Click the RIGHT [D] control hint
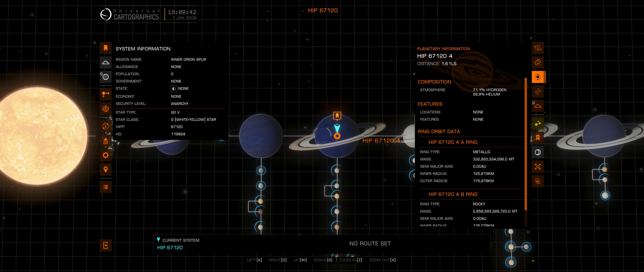Viewport: 644px width, 272px height. pos(278,260)
